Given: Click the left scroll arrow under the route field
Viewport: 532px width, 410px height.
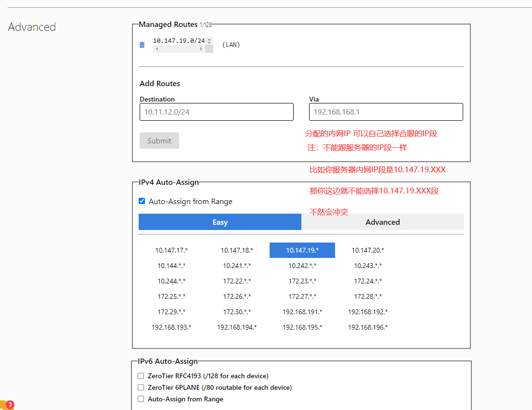Looking at the screenshot, I should click(156, 49).
